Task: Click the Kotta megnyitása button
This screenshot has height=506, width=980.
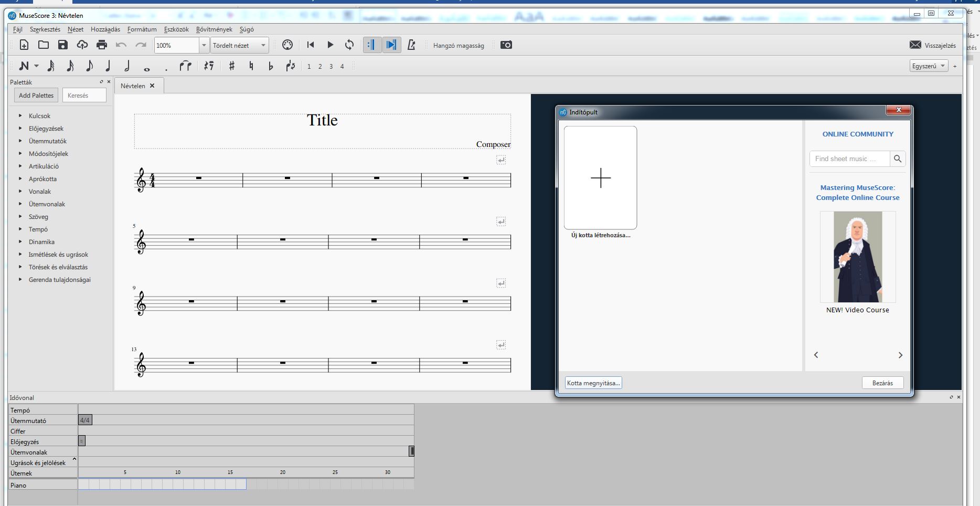Action: tap(593, 383)
